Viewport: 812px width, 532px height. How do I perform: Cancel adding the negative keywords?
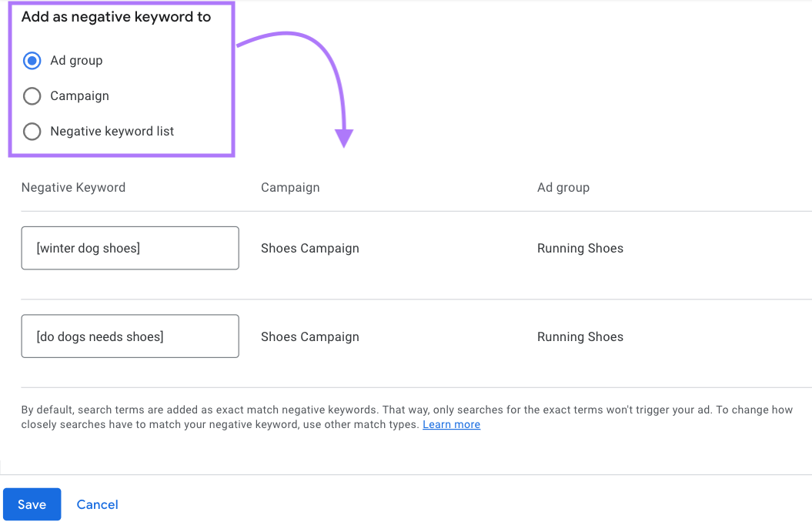(x=97, y=504)
